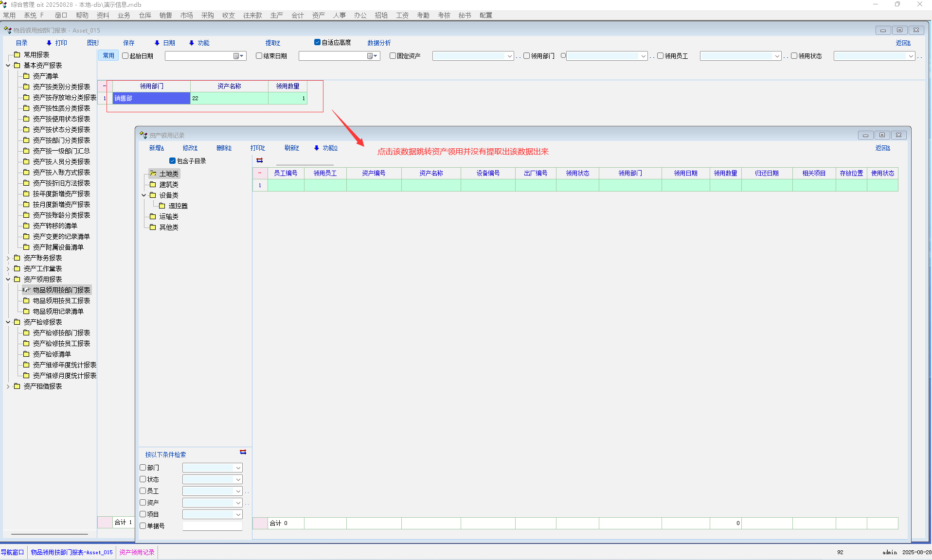Click the horizontal scrollbar under the left tree
This screenshot has height=560, width=932.
tap(50, 534)
